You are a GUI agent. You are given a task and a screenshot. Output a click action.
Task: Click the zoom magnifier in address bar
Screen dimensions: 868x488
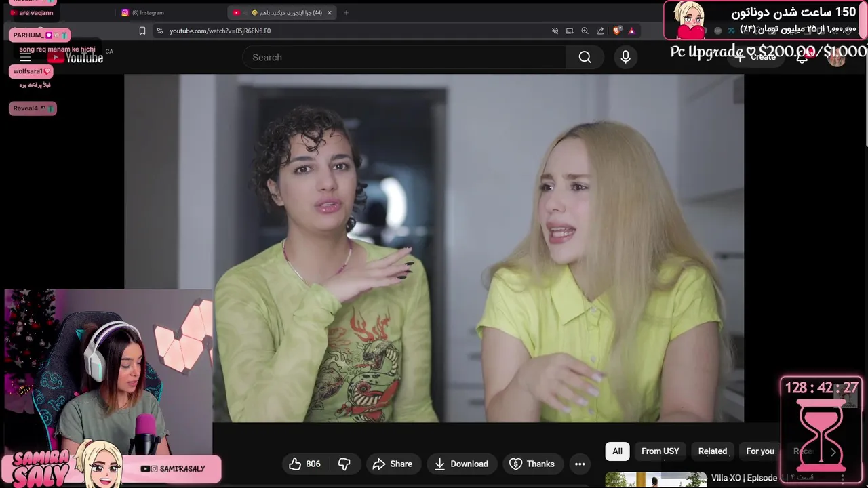[x=585, y=30]
